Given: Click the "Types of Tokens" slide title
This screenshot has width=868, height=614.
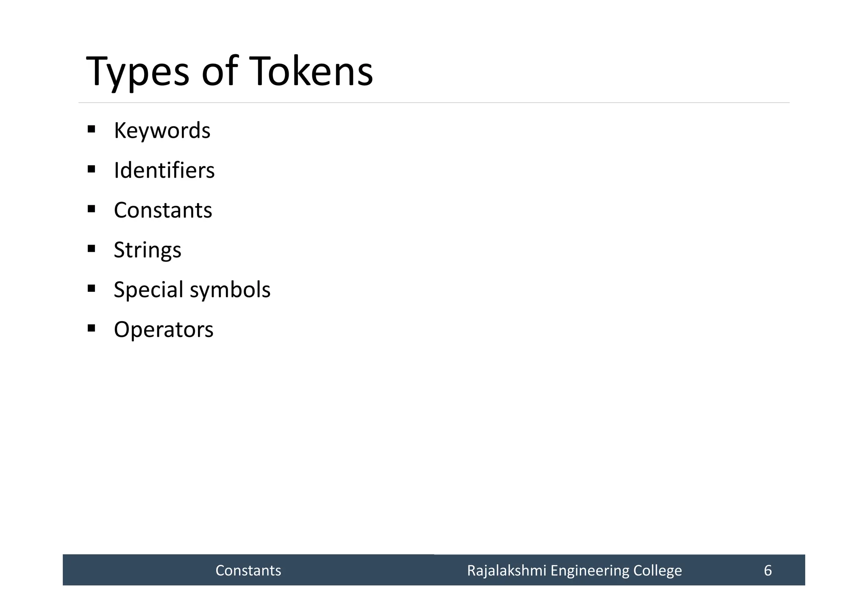Looking at the screenshot, I should tap(229, 71).
